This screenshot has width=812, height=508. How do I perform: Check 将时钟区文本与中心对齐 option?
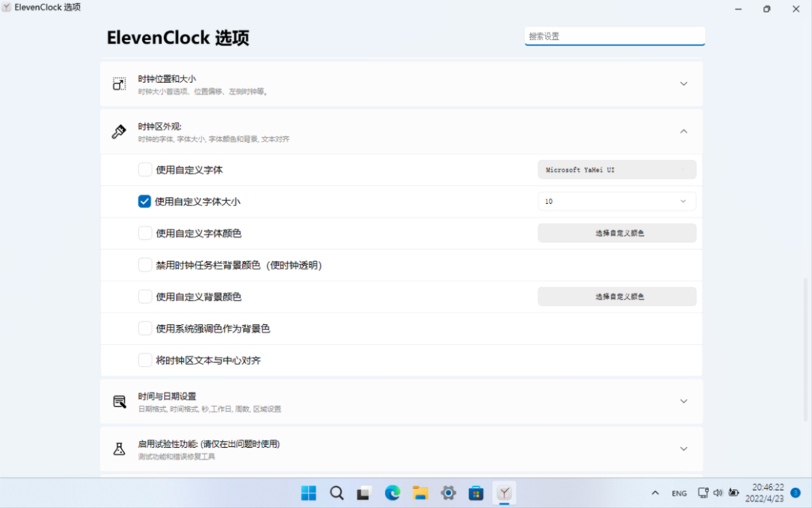coord(145,360)
